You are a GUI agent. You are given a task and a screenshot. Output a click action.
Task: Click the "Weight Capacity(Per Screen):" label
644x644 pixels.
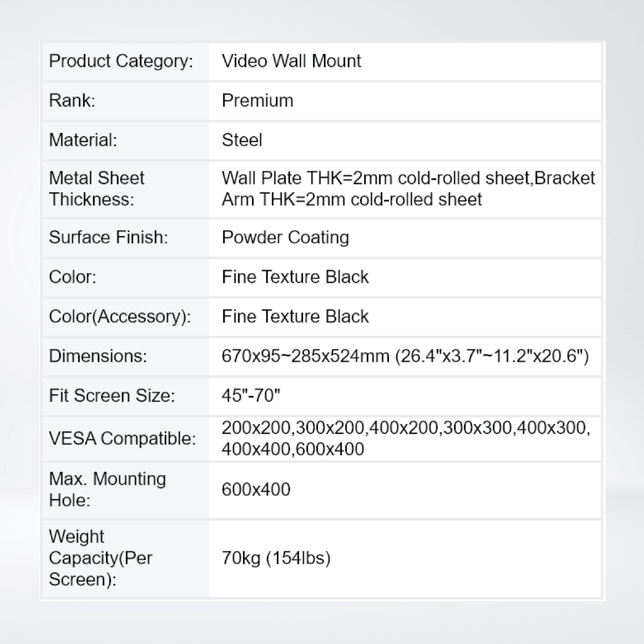click(100, 558)
